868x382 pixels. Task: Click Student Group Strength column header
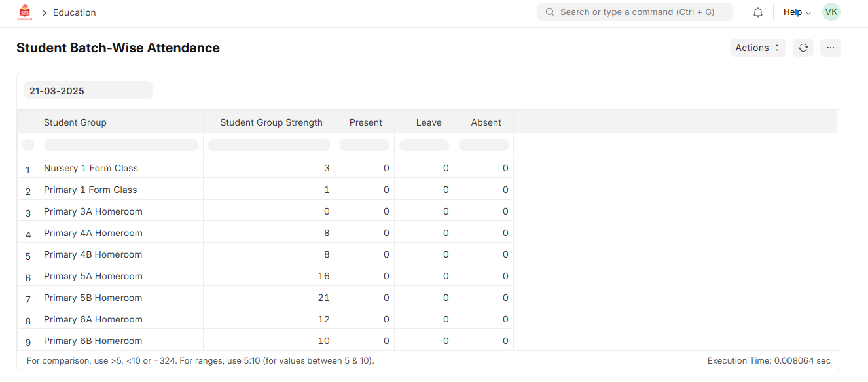[271, 122]
